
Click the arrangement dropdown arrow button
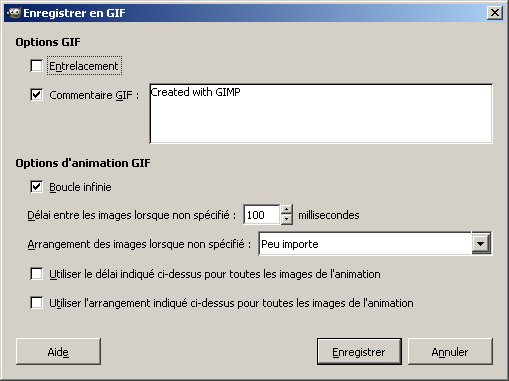[481, 244]
